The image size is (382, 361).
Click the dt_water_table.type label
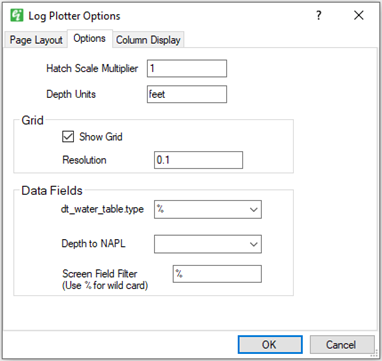(x=102, y=209)
